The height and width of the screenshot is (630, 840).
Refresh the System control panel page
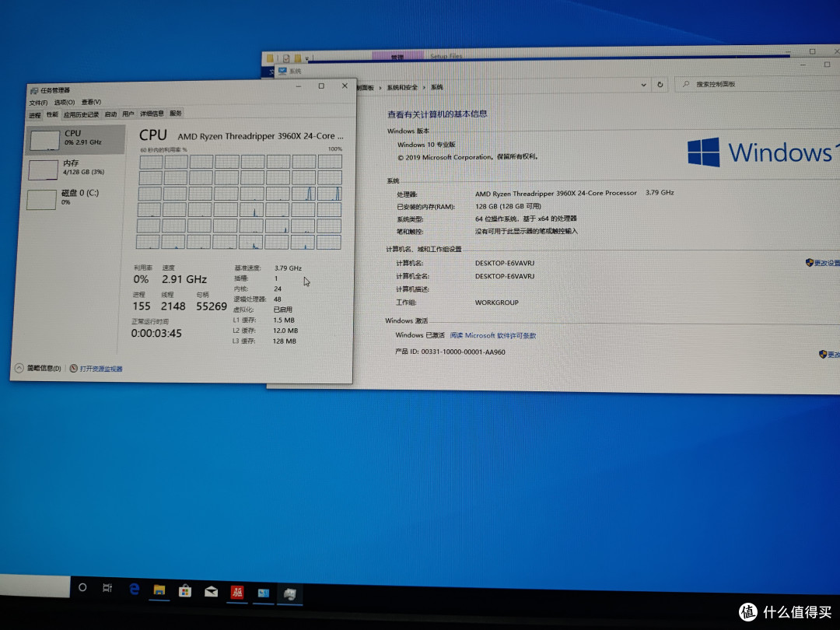click(660, 85)
